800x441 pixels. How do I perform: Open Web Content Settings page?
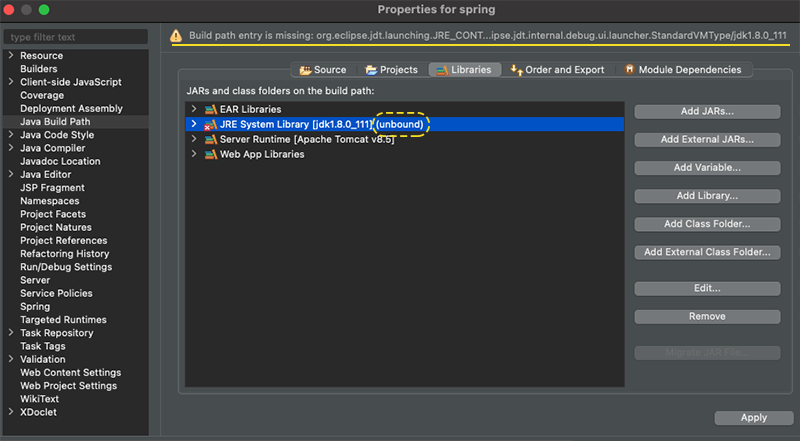click(70, 373)
